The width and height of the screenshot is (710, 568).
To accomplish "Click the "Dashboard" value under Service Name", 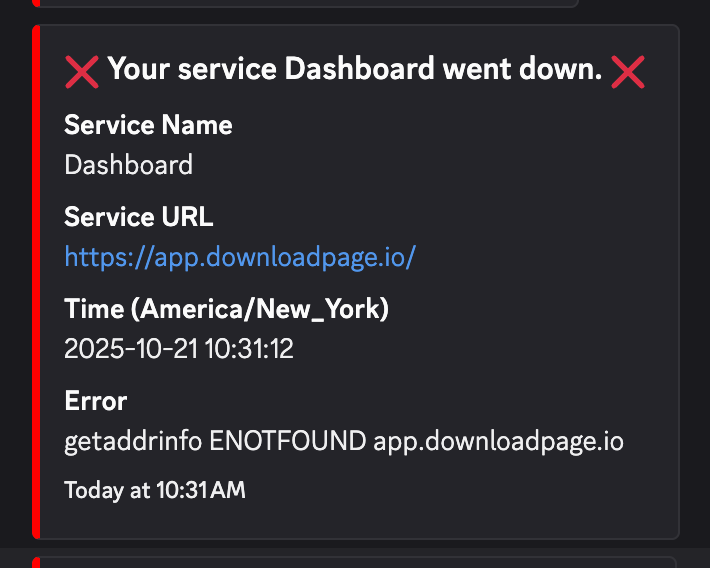I will pos(128,164).
